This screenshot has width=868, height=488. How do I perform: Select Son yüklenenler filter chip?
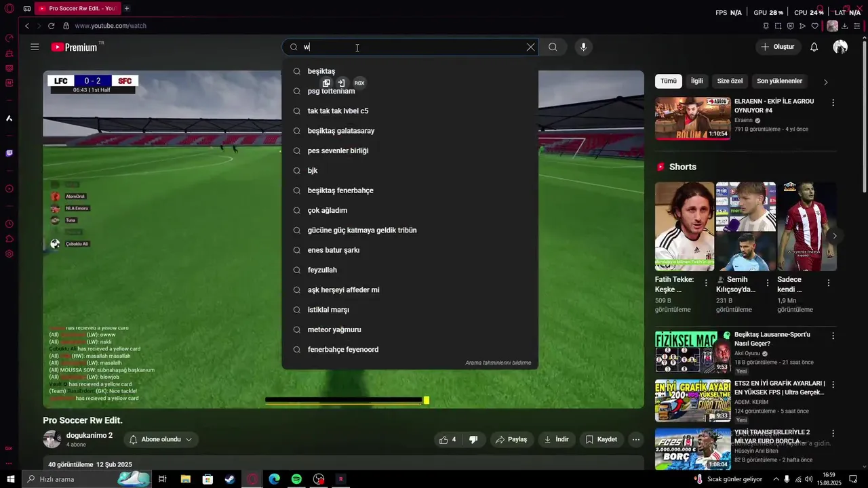pyautogui.click(x=779, y=81)
